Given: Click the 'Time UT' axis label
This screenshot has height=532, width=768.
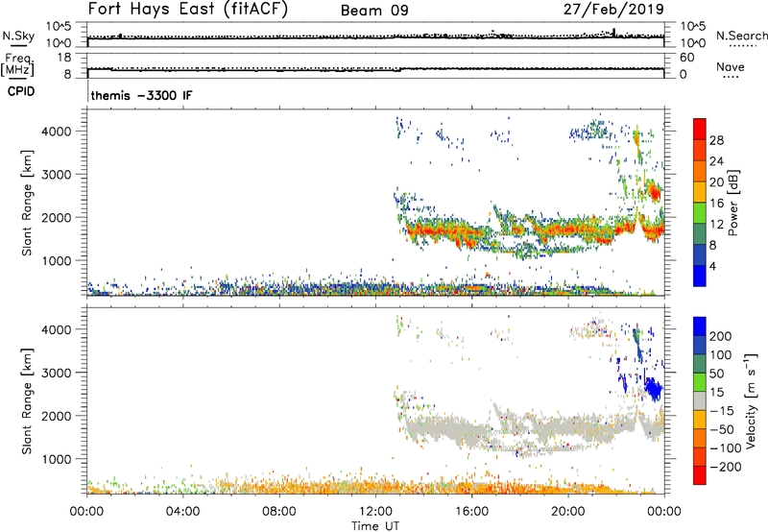Looking at the screenshot, I should (x=375, y=526).
